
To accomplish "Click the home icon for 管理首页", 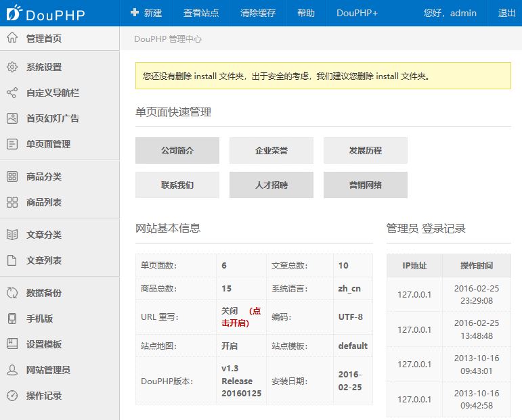I will pyautogui.click(x=12, y=37).
